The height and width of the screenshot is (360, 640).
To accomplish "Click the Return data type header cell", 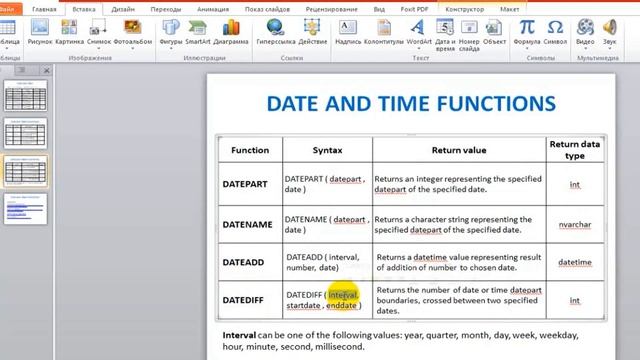I will click(x=575, y=150).
